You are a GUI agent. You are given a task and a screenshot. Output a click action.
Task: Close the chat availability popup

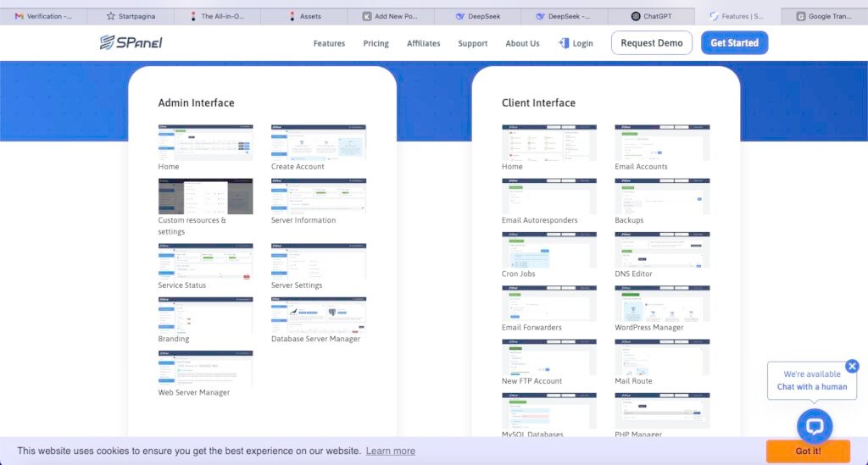pos(852,366)
